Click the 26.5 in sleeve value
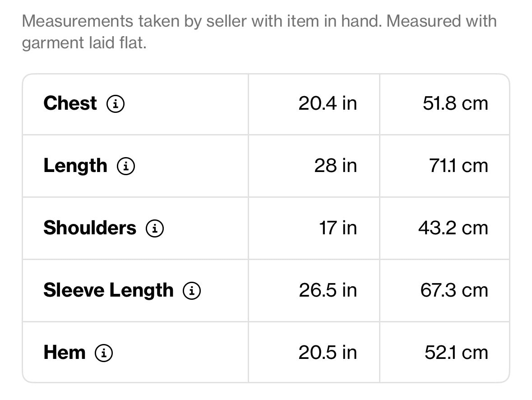The height and width of the screenshot is (400, 532). 328,290
